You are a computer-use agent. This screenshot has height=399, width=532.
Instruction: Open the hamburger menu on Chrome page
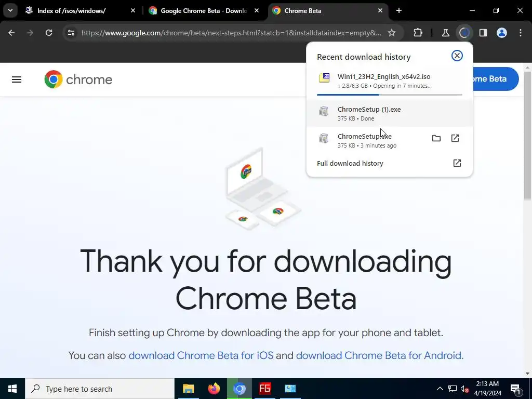click(17, 79)
